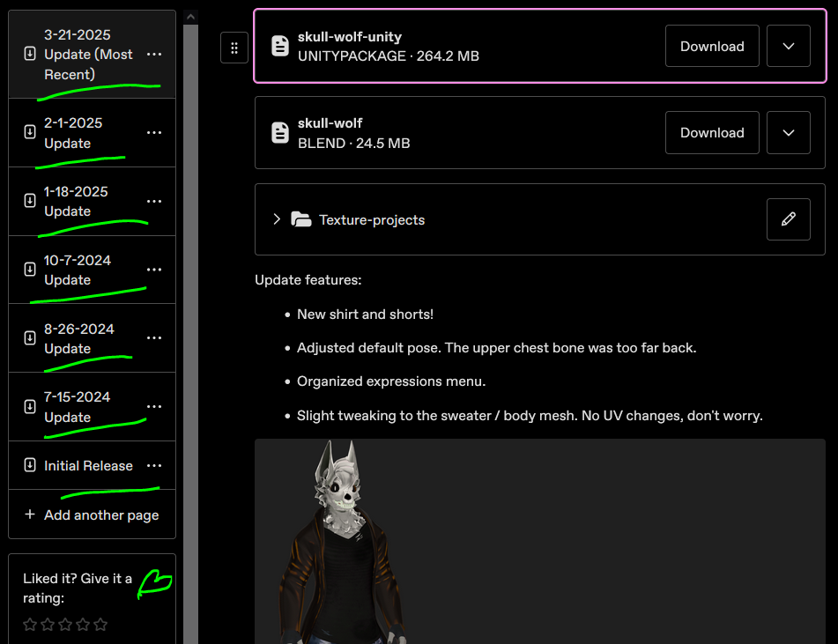Viewport: 838px width, 644px height.
Task: Open options menu for 7-15-2024 Update page
Action: click(x=154, y=407)
